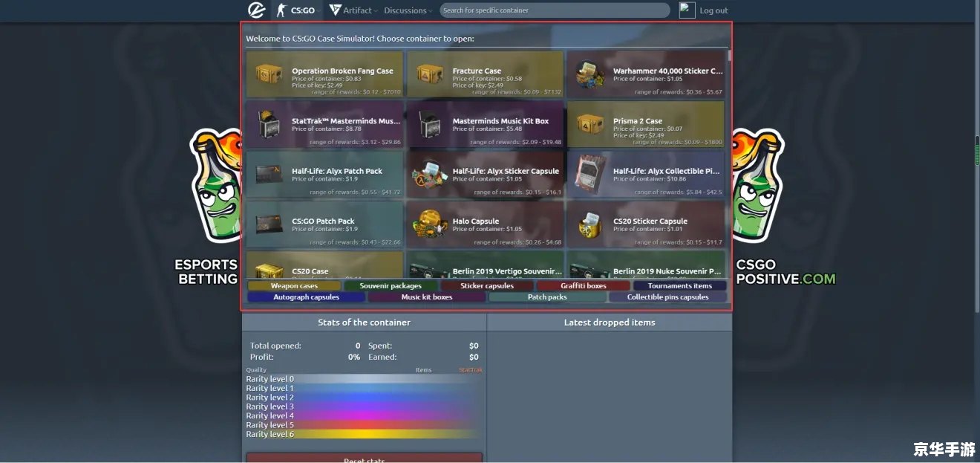This screenshot has width=980, height=463.
Task: Show Collectible pins capsules category
Action: [667, 297]
